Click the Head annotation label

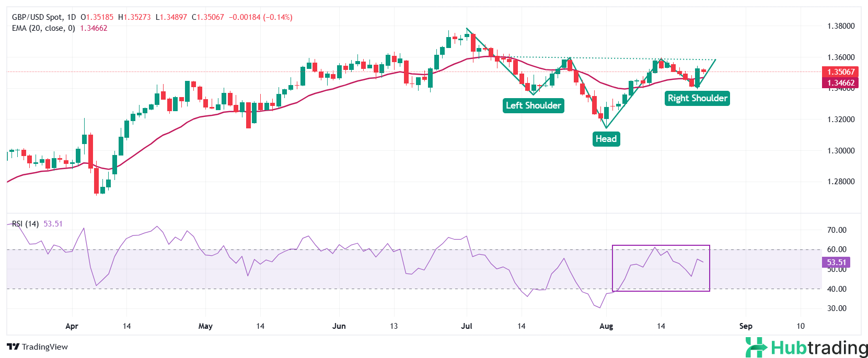click(606, 139)
